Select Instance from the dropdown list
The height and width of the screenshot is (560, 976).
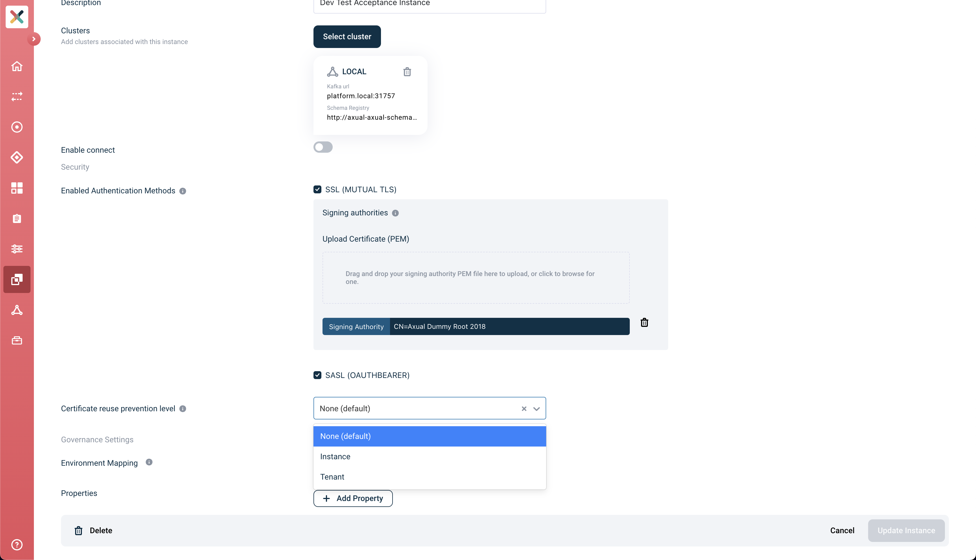[x=430, y=456]
